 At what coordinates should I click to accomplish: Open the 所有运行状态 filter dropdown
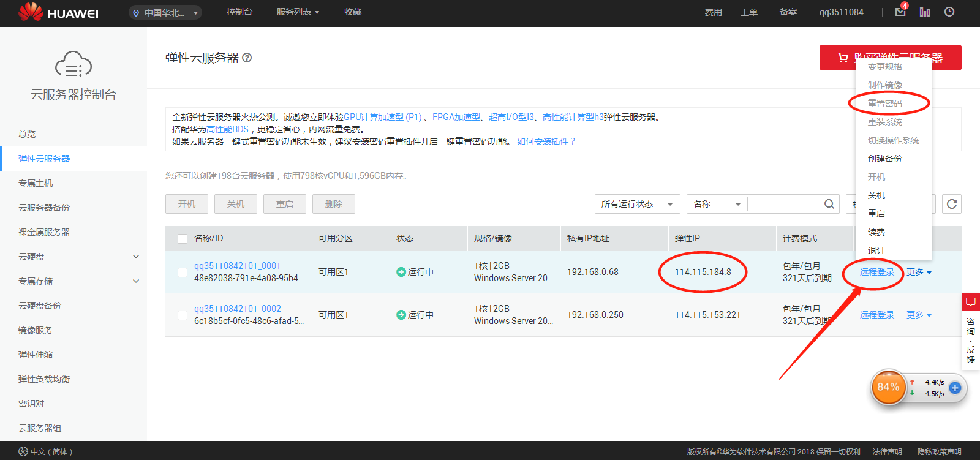point(638,204)
